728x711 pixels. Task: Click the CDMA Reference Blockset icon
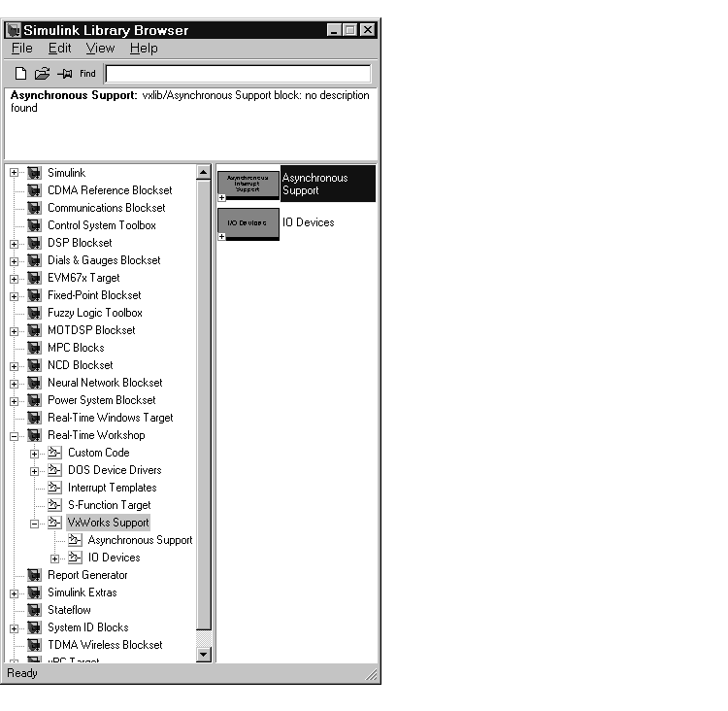pos(34,190)
